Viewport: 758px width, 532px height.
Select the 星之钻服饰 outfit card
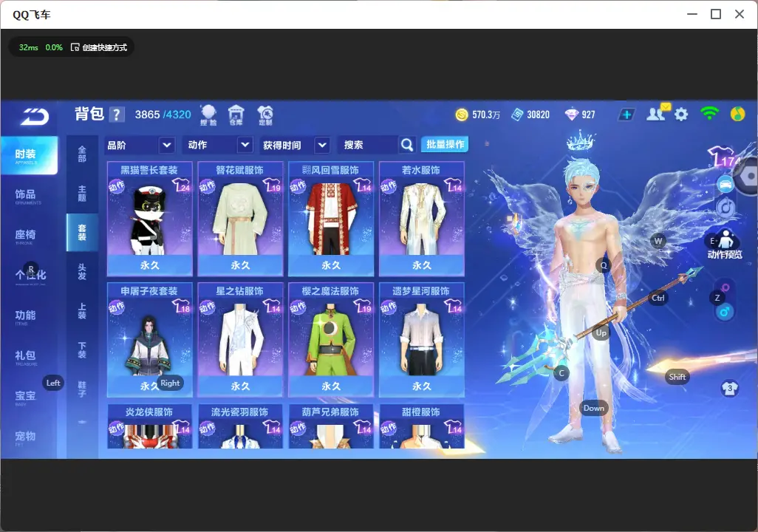click(x=240, y=339)
